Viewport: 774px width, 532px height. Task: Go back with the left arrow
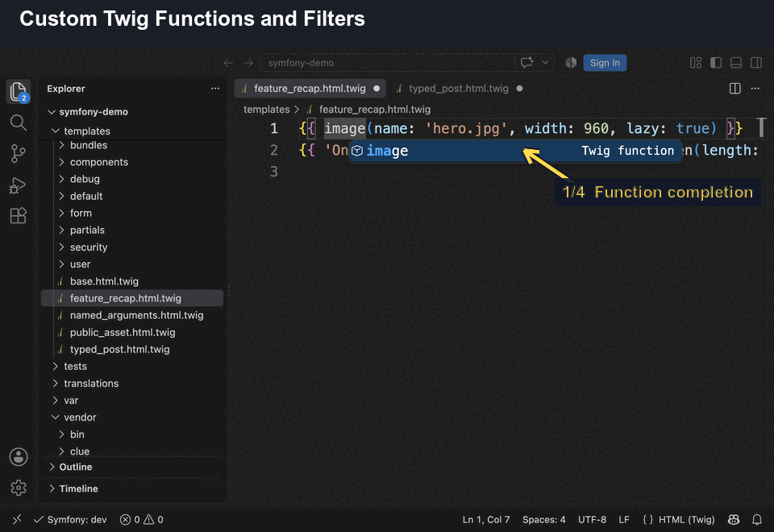click(228, 63)
